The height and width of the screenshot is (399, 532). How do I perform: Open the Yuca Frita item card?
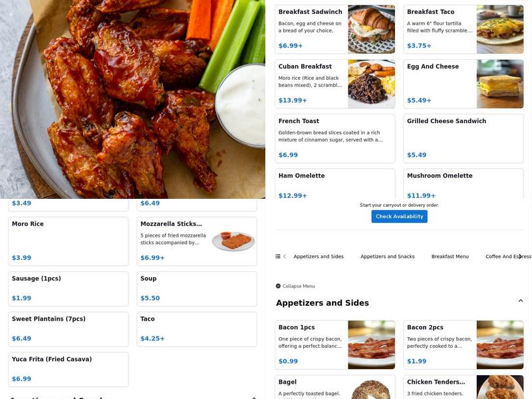pos(68,369)
